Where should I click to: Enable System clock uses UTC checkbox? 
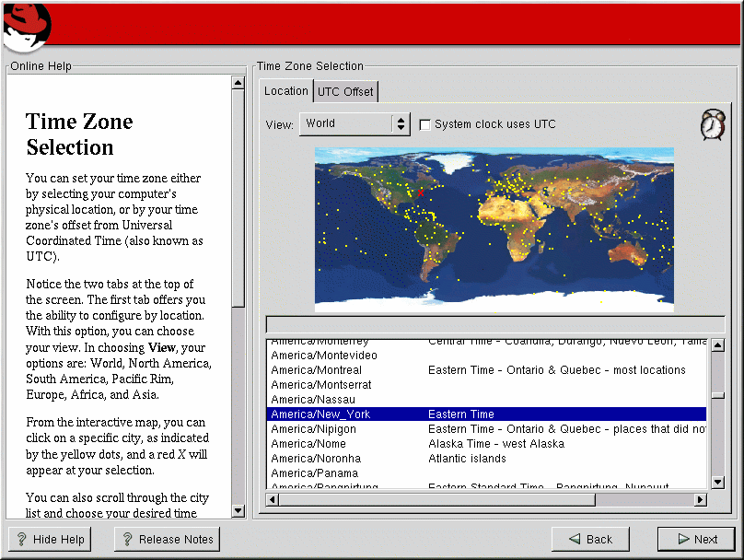coord(424,125)
